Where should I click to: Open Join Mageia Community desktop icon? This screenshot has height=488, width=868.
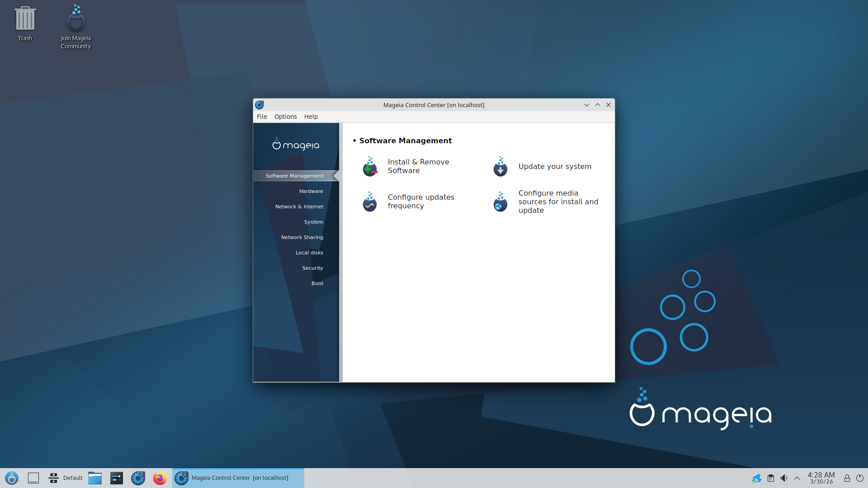(x=76, y=27)
